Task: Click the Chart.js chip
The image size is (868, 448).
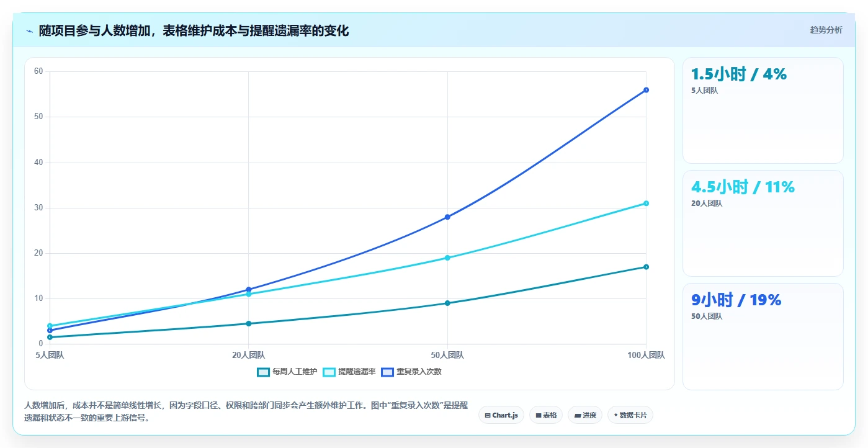Action: click(501, 415)
